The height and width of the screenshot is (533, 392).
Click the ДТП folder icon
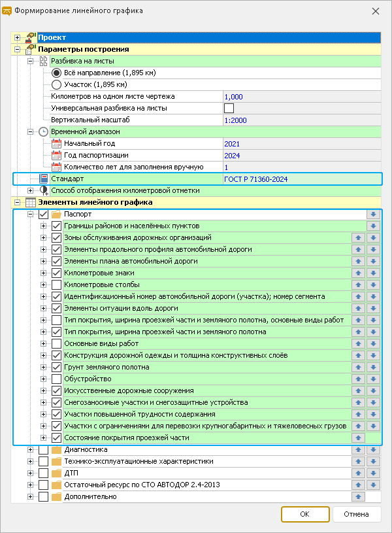(56, 473)
